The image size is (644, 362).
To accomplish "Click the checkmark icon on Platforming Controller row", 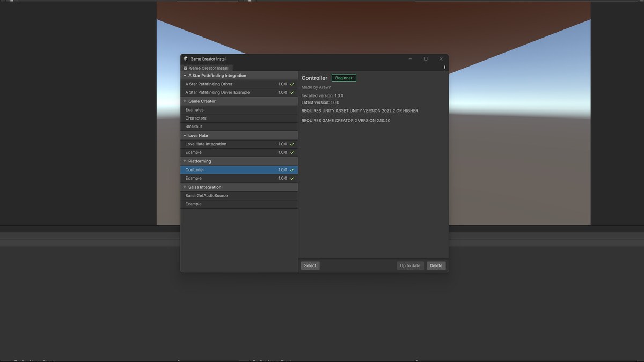I will click(x=292, y=170).
